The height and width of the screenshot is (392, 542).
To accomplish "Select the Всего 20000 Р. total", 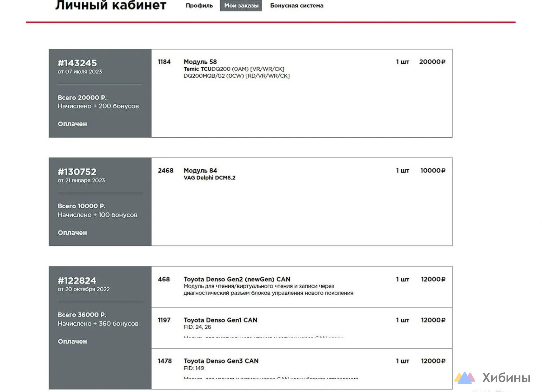I will click(82, 97).
